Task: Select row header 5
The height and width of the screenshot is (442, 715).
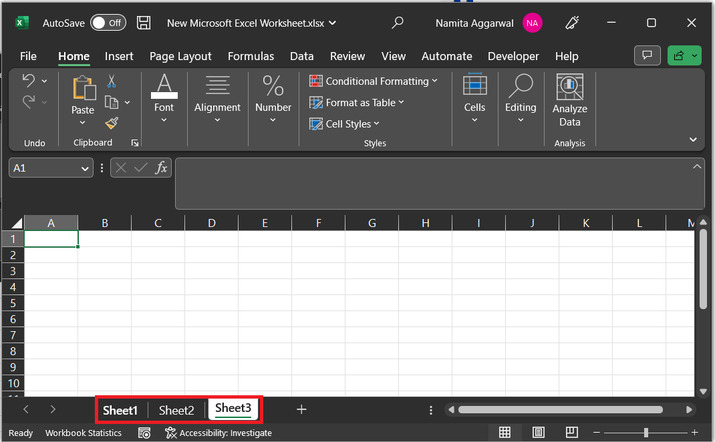Action: (x=13, y=303)
